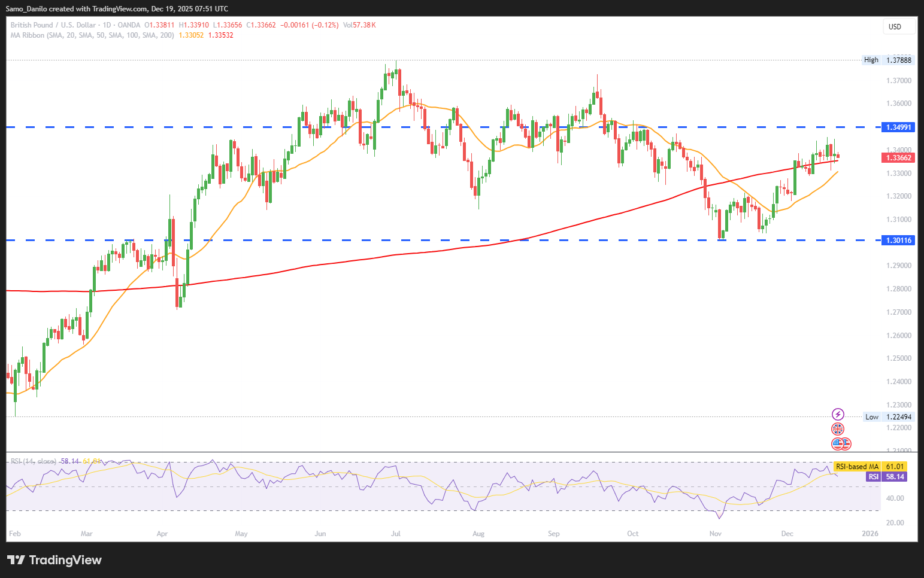Click the 1.30116 horizontal line price label

(898, 241)
